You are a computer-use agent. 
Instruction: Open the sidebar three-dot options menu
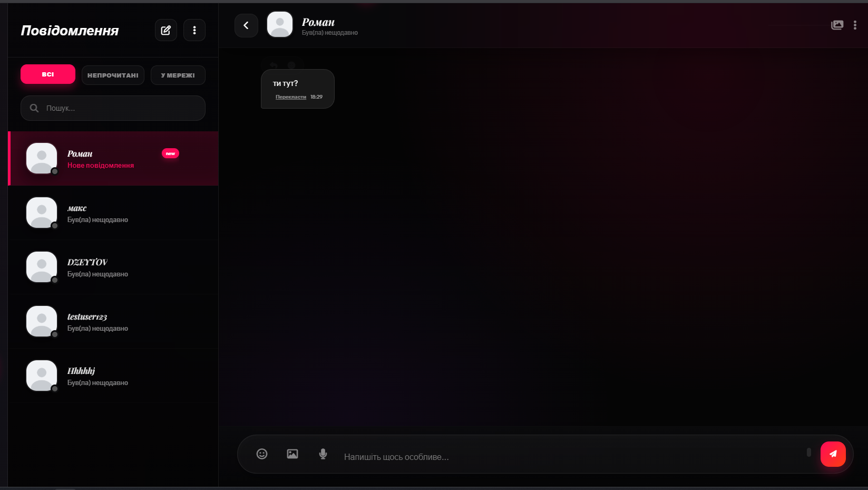[x=194, y=30]
